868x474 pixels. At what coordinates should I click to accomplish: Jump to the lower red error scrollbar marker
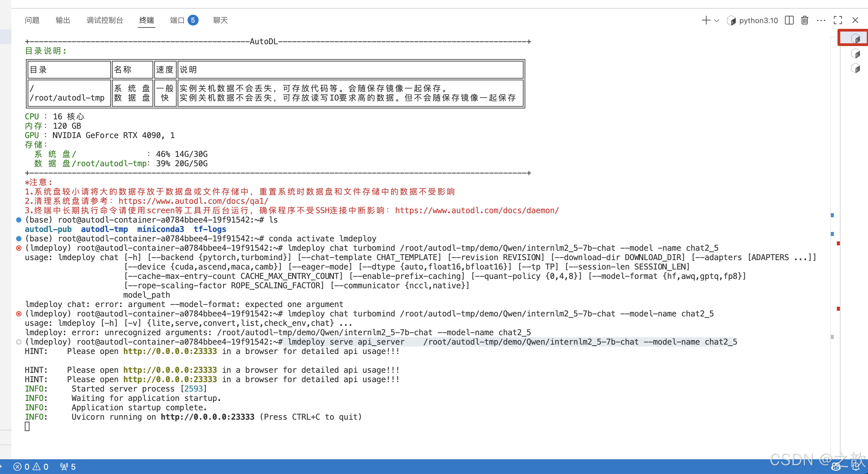[x=838, y=309]
